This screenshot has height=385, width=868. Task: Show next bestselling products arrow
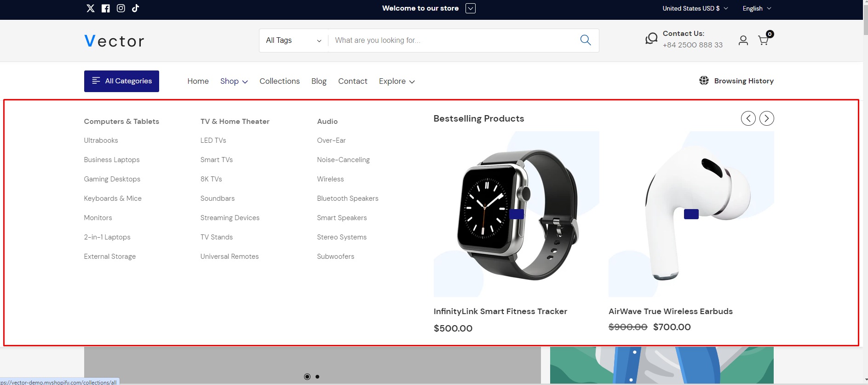pyautogui.click(x=766, y=118)
